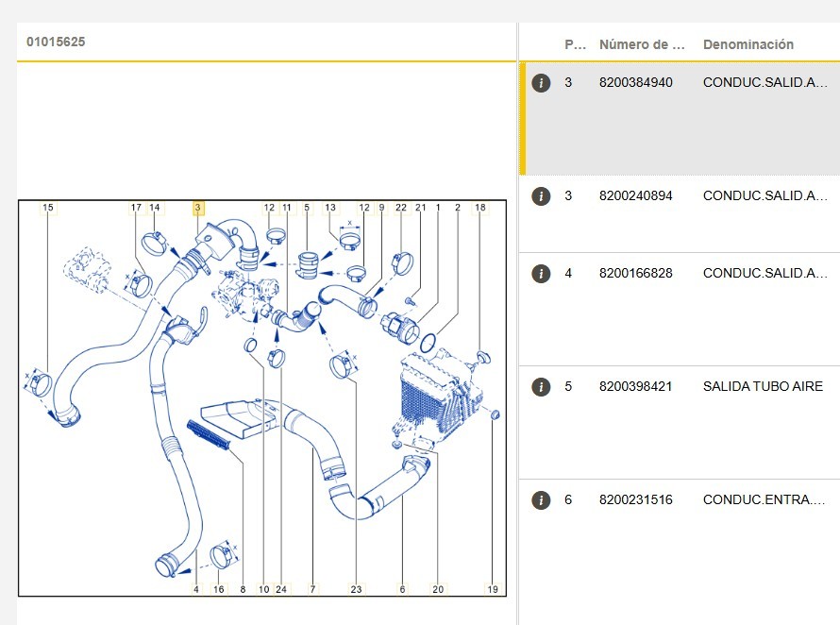
Task: Select part number 8200231516 in list
Action: 635,500
